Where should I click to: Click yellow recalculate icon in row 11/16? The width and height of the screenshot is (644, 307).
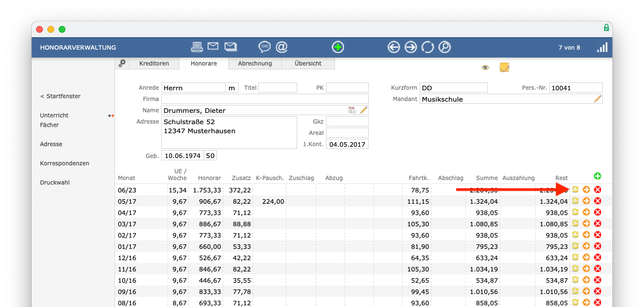[x=575, y=269]
